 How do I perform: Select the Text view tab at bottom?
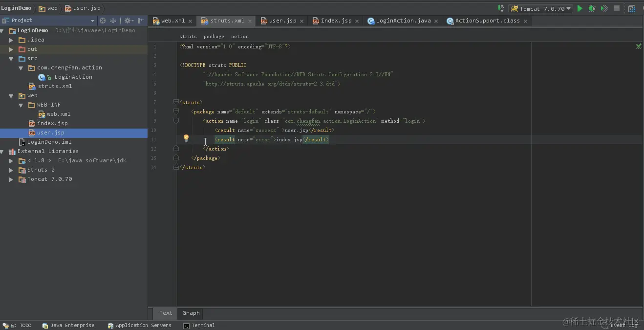click(x=166, y=313)
